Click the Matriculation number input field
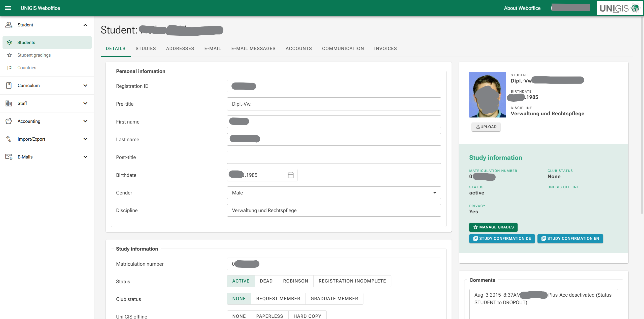 point(334,264)
